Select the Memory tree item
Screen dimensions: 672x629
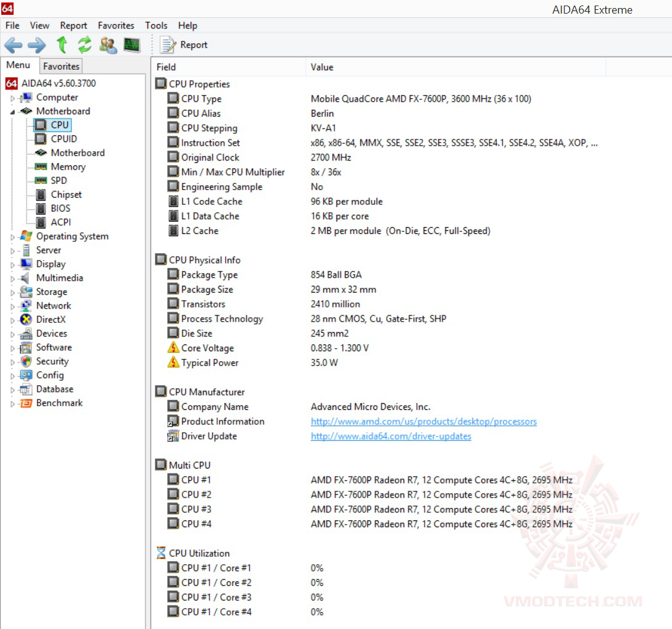coord(68,167)
